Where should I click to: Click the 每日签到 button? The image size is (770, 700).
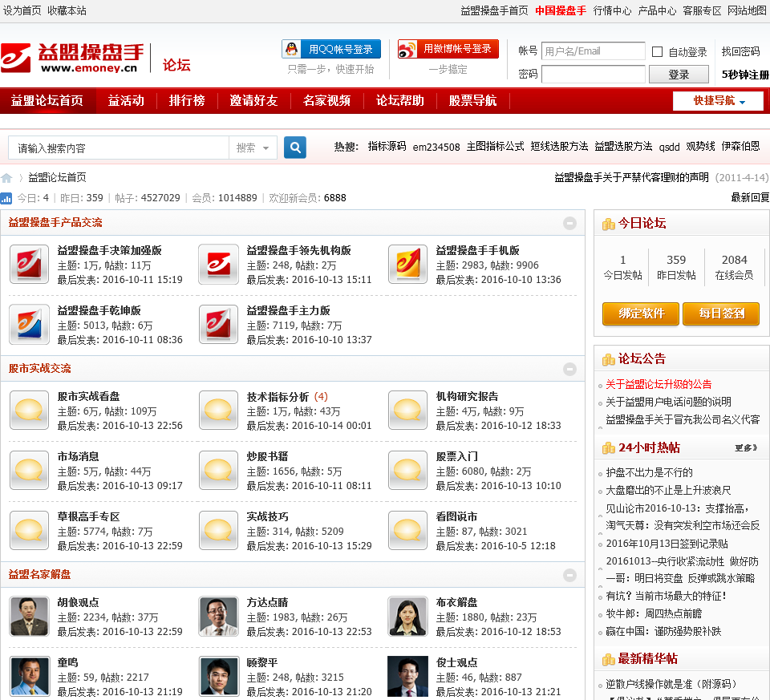[721, 314]
